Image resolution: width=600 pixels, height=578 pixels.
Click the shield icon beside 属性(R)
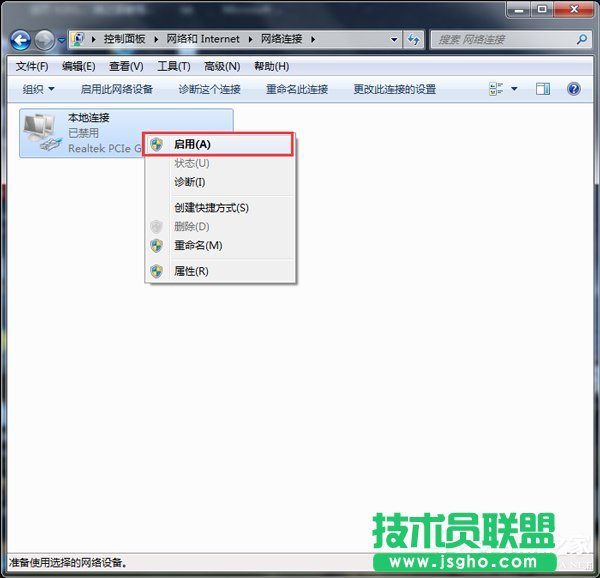coord(157,271)
